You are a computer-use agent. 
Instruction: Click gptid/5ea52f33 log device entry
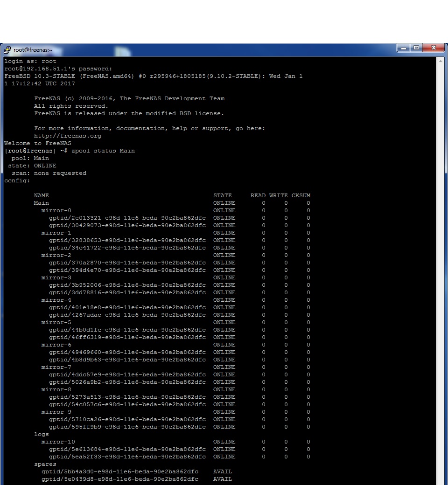pyautogui.click(x=127, y=457)
